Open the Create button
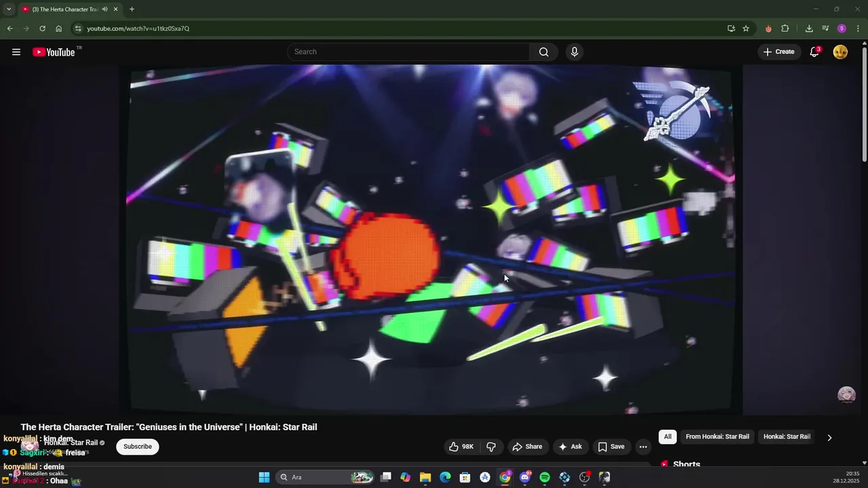868x488 pixels. (778, 52)
